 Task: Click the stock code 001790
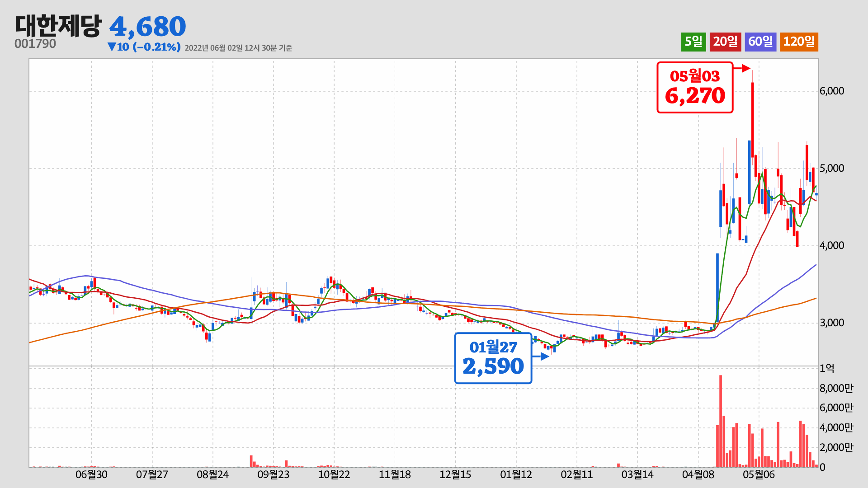[x=35, y=44]
